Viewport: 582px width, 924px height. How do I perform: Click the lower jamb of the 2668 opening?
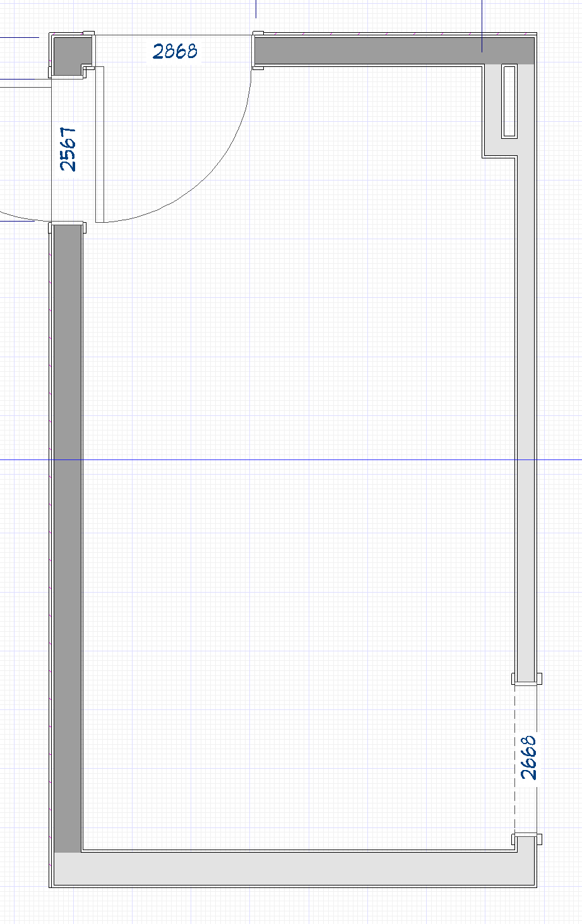(526, 839)
